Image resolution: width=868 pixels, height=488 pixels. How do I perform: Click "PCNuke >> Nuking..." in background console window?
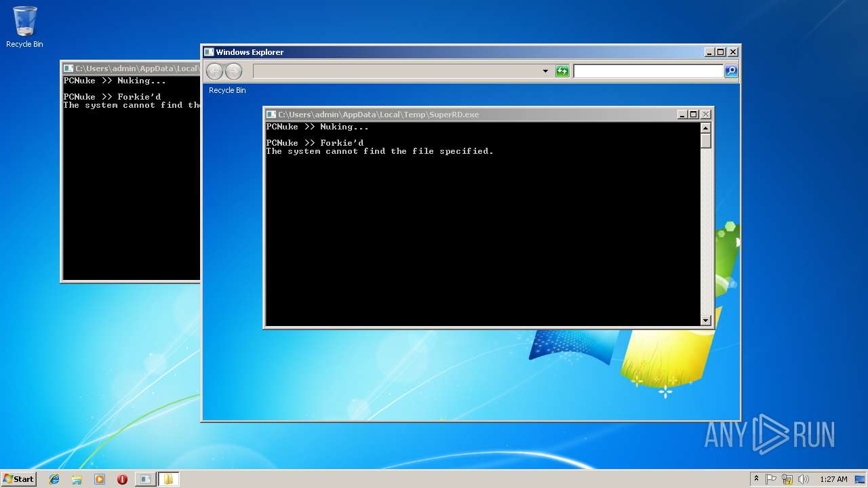coord(115,81)
